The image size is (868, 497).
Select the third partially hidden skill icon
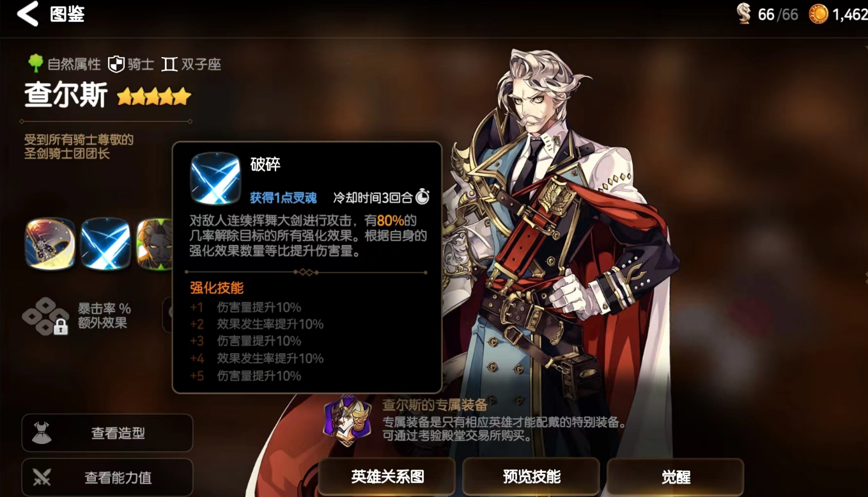[154, 244]
